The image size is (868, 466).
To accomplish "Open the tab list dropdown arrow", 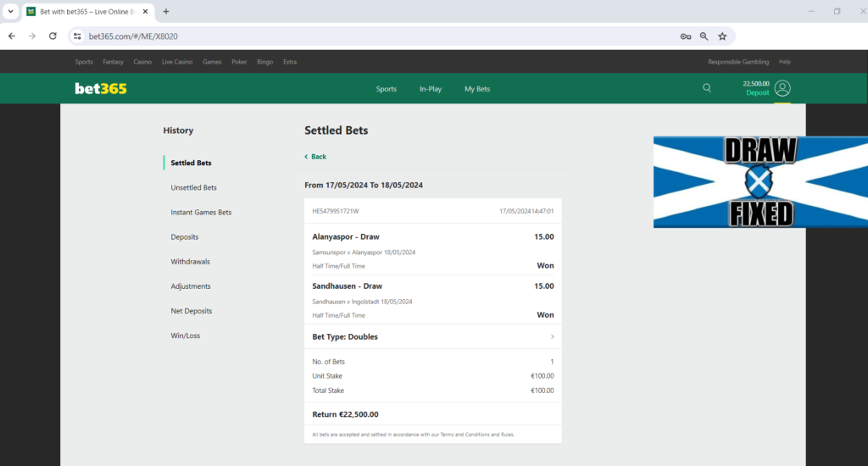I will pyautogui.click(x=10, y=12).
